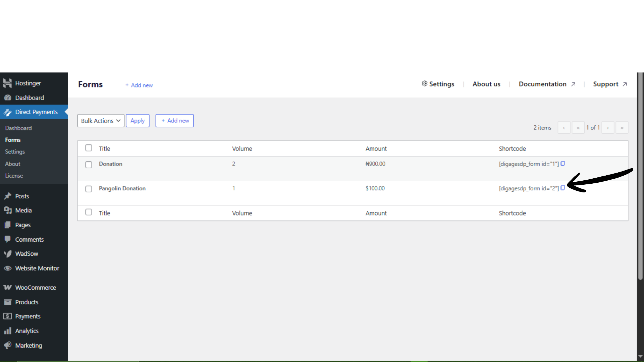Select the Pangolin Donation checkbox
Screen dimensions: 644x362
click(x=89, y=189)
